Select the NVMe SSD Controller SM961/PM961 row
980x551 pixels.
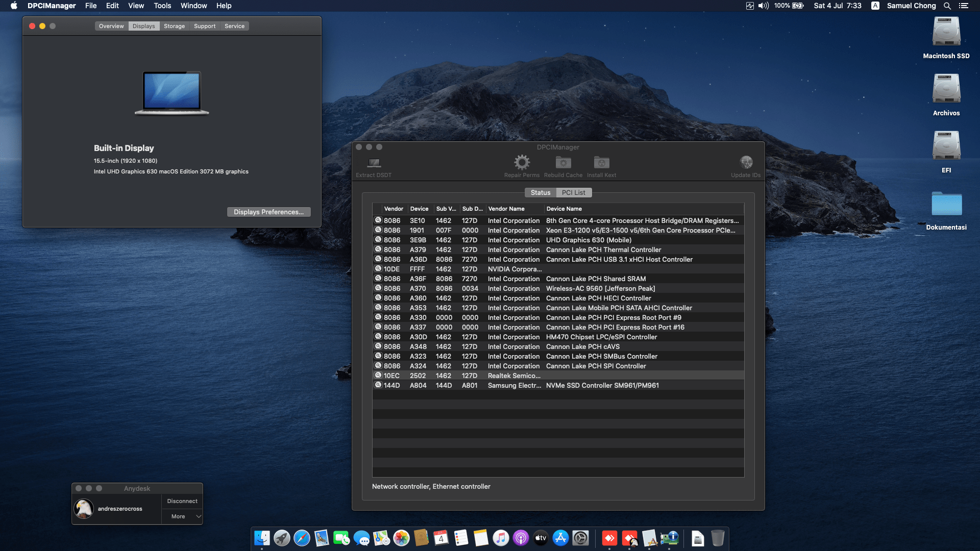558,385
